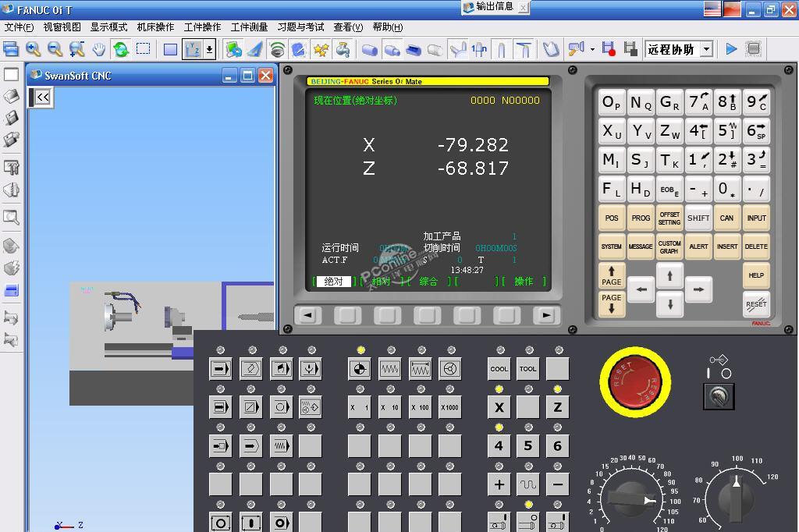Select the X 1 increment key
This screenshot has width=799, height=532.
tap(359, 407)
